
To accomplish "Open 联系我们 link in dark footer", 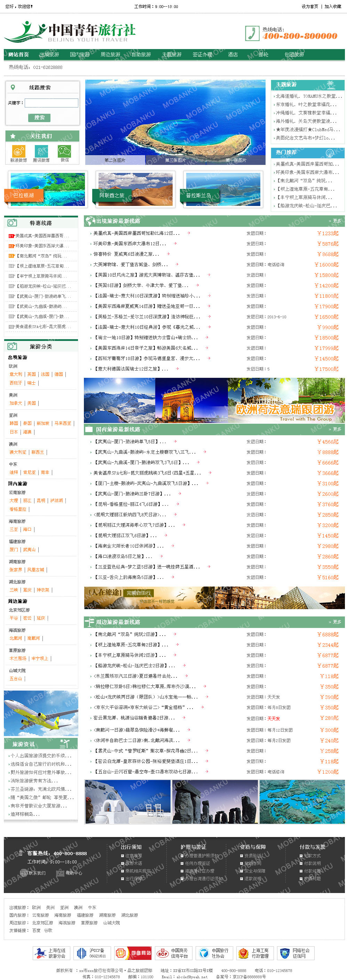I will click(x=37, y=873).
